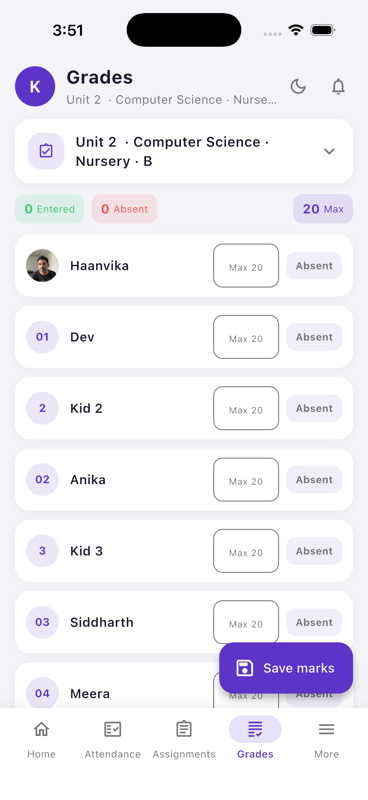Expand the Unit 2 Computer Science chevron

click(330, 151)
